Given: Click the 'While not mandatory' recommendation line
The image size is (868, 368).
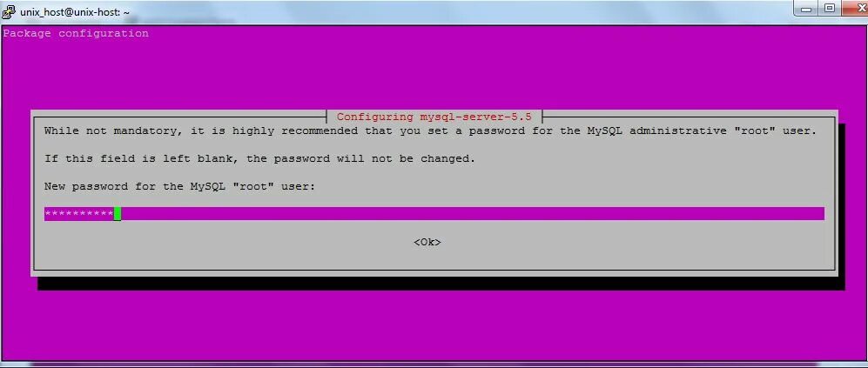Looking at the screenshot, I should pyautogui.click(x=431, y=131).
